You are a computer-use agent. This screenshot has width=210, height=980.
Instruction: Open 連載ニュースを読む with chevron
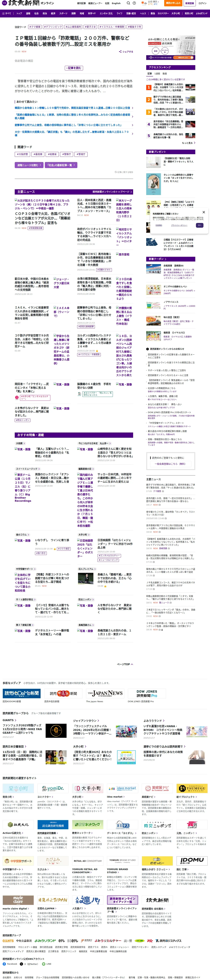coord(29,165)
